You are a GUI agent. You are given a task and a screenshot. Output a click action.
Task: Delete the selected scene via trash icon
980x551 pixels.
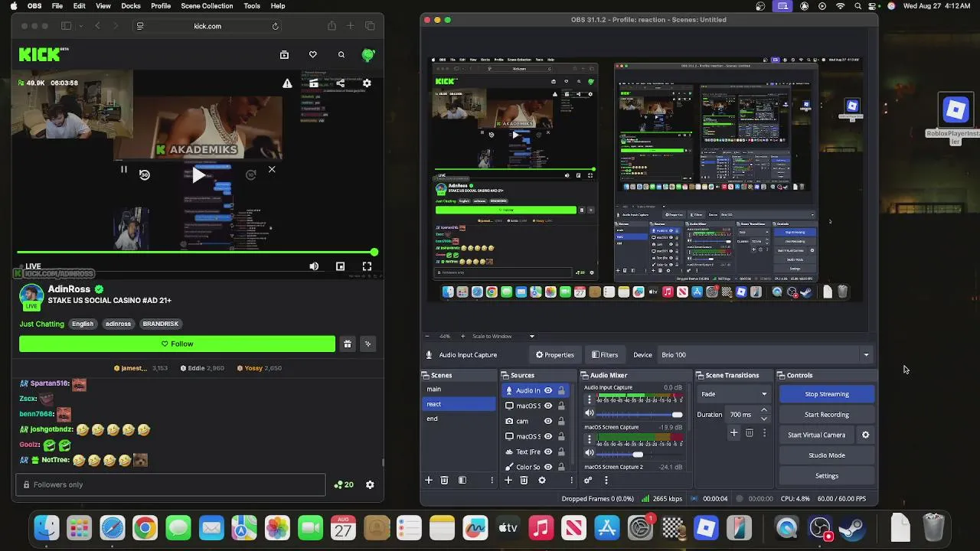click(444, 480)
